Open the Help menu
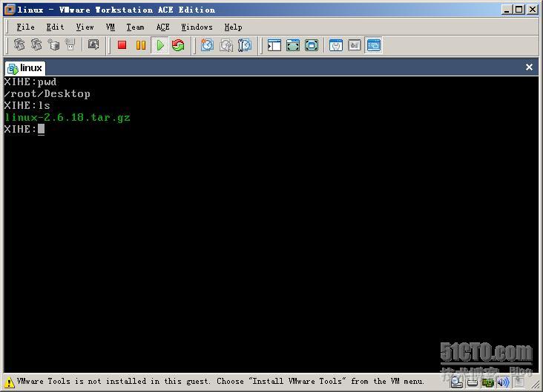Screen dimensions: 543x392 [233, 27]
